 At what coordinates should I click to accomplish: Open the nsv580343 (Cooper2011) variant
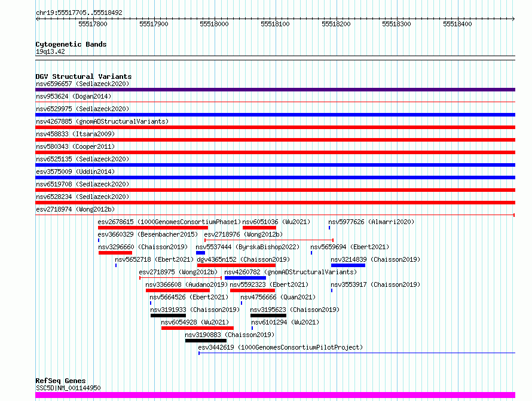tap(75, 146)
